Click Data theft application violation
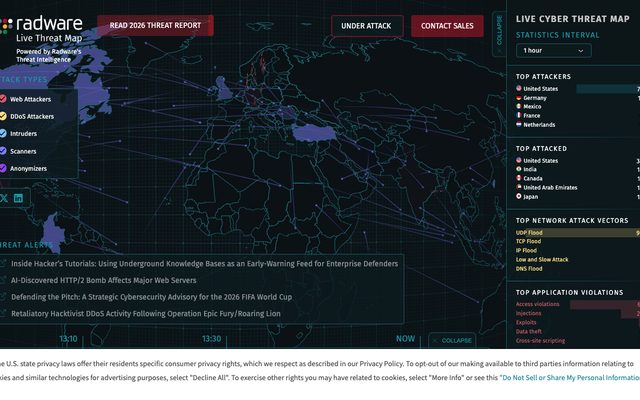This screenshot has height=400, width=640. click(529, 331)
